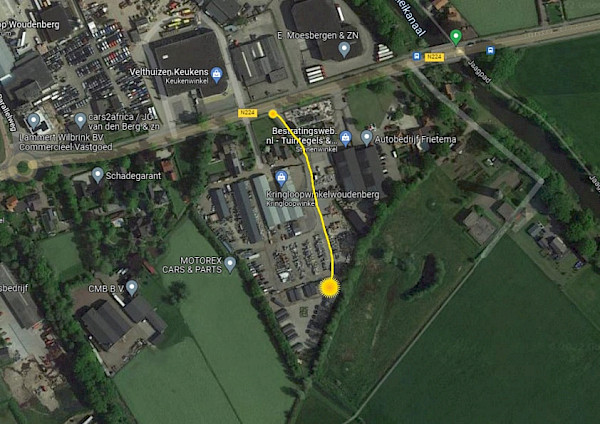
Task: Select the MOTOREX CARS & PARTS pin
Action: click(230, 265)
